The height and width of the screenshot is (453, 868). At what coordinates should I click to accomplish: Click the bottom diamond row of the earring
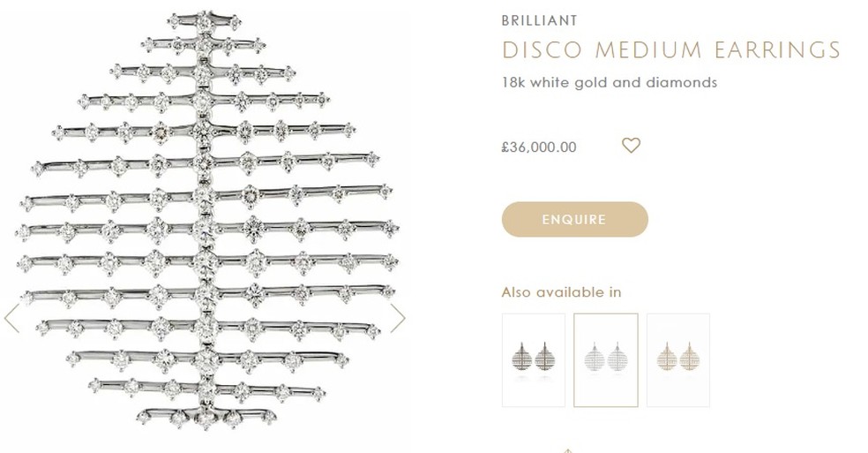click(x=206, y=417)
